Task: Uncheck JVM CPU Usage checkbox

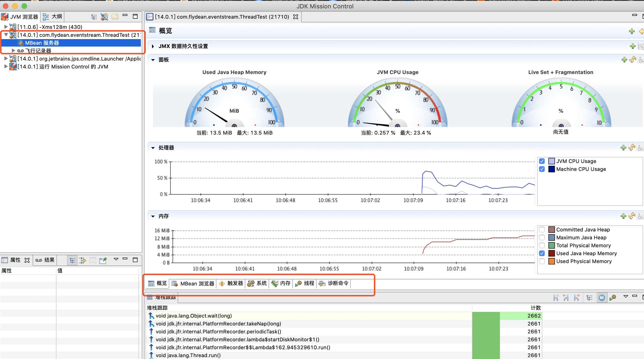Action: [x=542, y=161]
